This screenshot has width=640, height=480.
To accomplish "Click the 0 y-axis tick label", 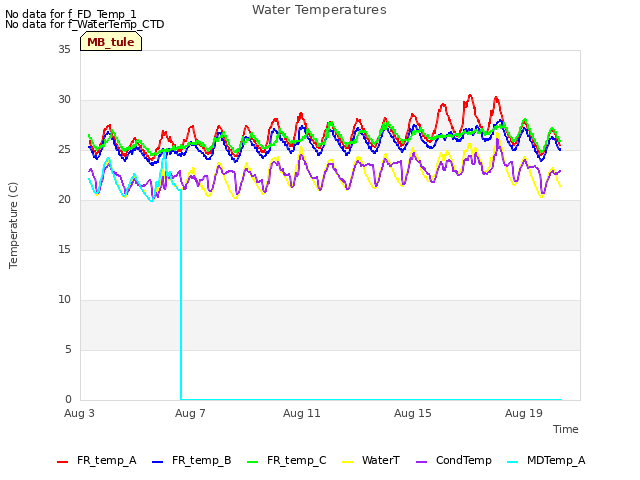I will [x=68, y=400].
